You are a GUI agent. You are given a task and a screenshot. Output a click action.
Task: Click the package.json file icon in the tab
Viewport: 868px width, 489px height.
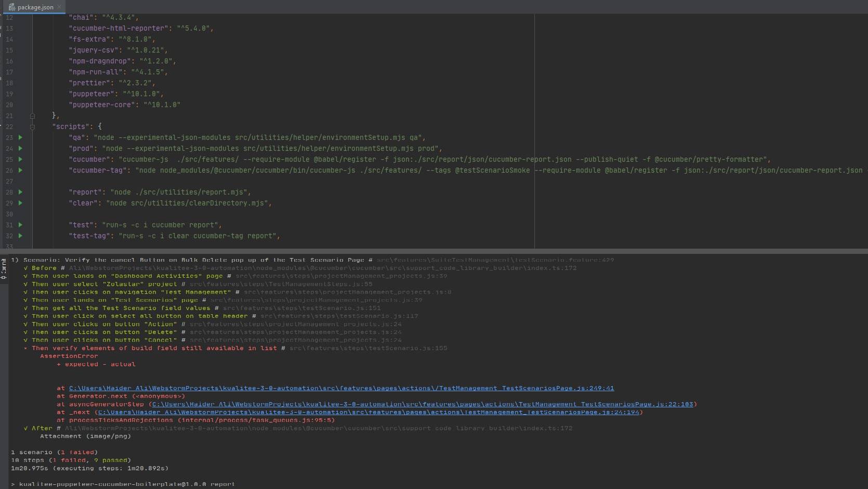point(11,7)
